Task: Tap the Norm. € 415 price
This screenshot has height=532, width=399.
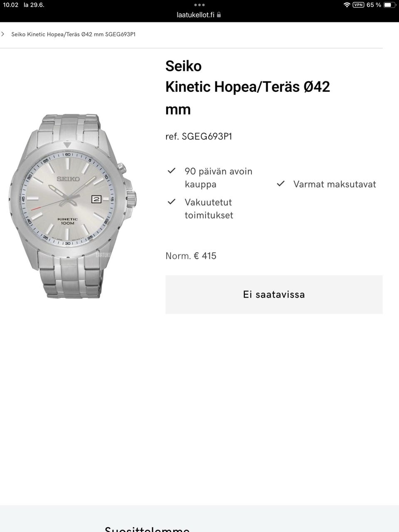Action: click(191, 256)
